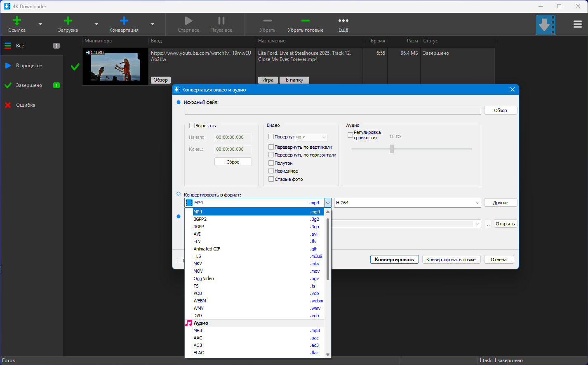
Task: Click the Конвертировать button
Action: tap(394, 260)
